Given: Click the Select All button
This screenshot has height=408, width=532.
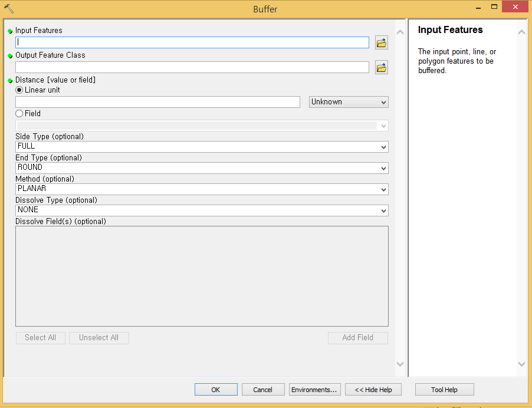Looking at the screenshot, I should 40,338.
